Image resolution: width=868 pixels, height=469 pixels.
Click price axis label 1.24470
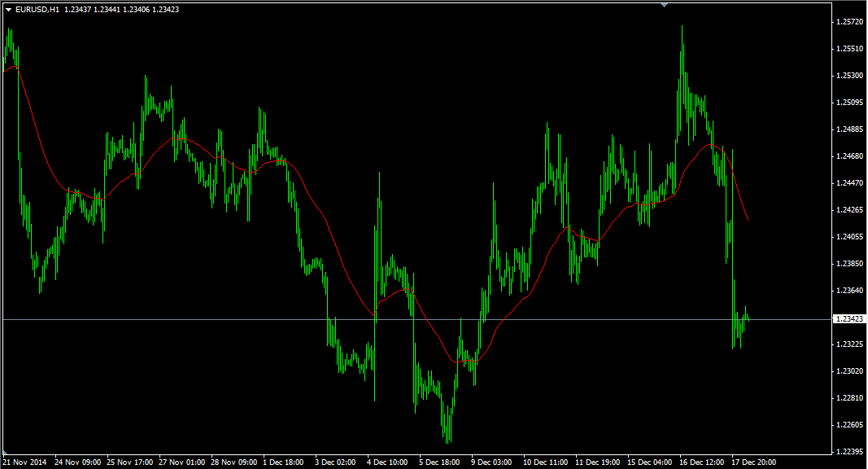point(850,183)
